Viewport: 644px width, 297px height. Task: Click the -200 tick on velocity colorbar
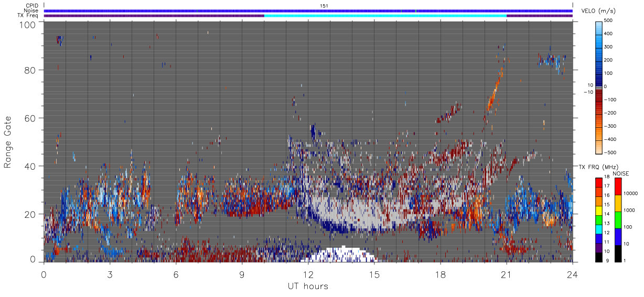[x=611, y=113]
